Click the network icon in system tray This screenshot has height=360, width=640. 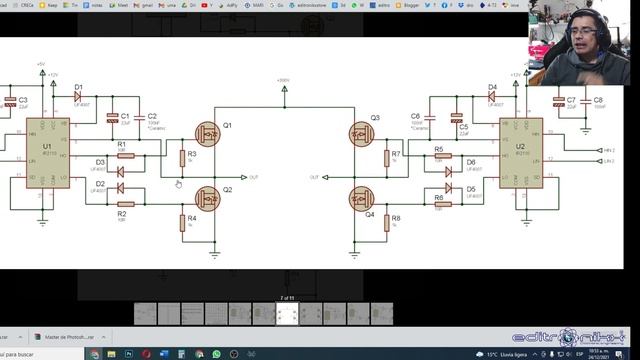pos(560,354)
